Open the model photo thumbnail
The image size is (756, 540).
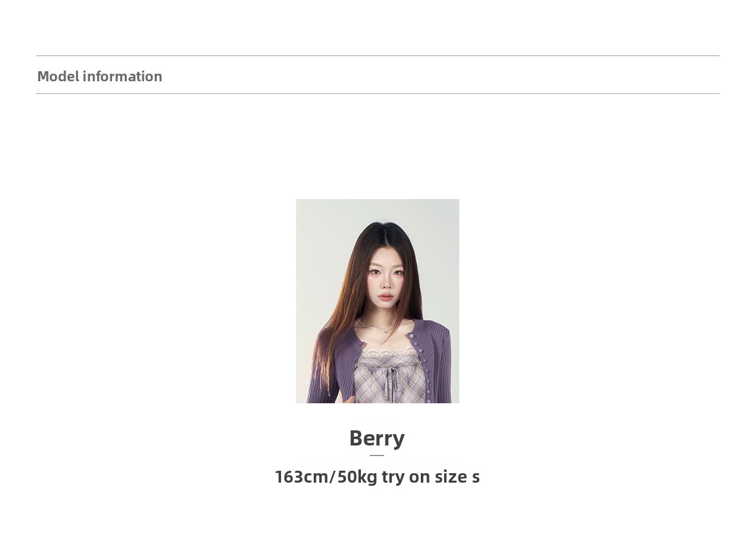pyautogui.click(x=377, y=301)
